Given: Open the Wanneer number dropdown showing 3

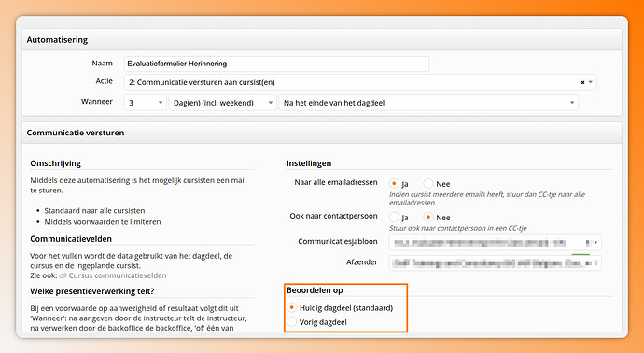Looking at the screenshot, I should click(x=145, y=103).
